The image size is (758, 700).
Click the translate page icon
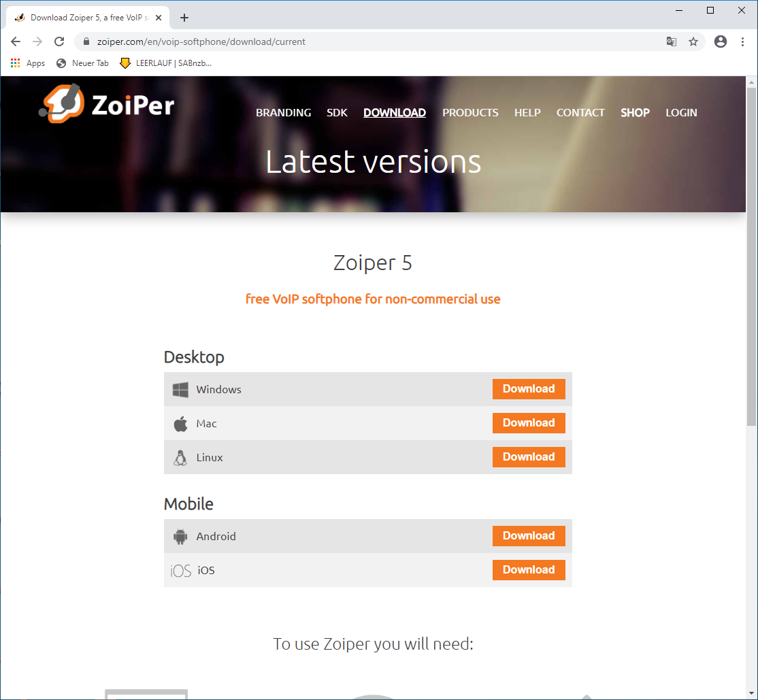click(672, 41)
